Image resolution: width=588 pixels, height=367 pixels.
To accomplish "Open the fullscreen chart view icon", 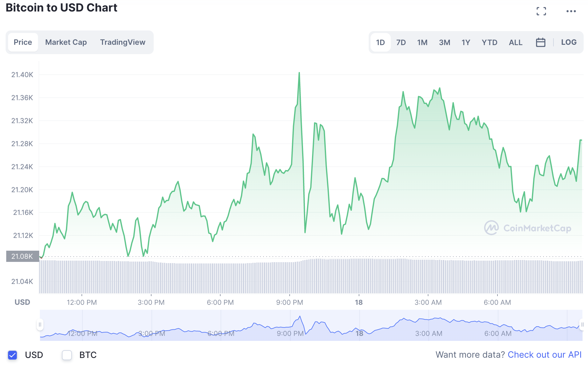I will 541,11.
